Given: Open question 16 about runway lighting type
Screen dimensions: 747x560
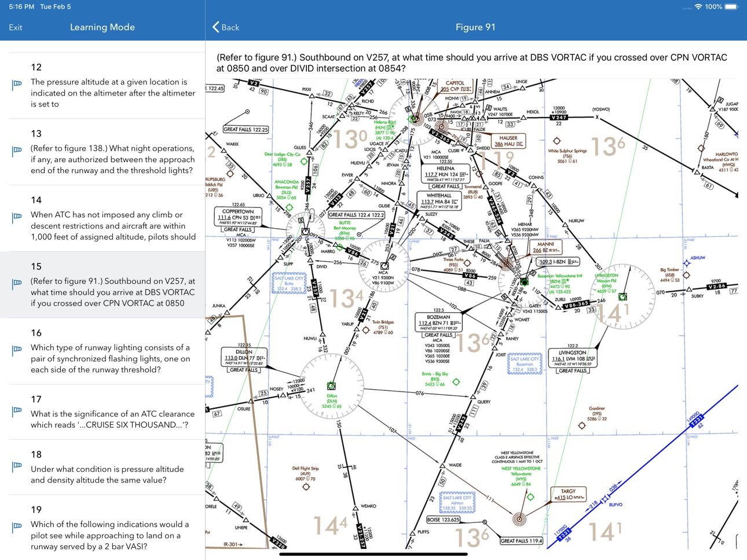Looking at the screenshot, I should [x=102, y=352].
